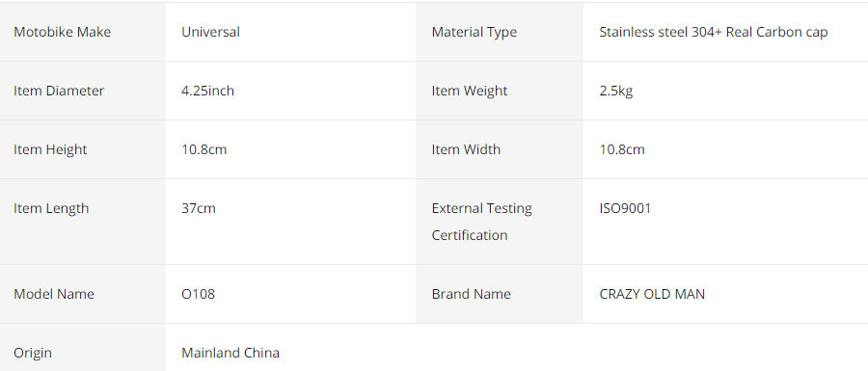
Task: Select the O108 model value
Action: [x=198, y=294]
